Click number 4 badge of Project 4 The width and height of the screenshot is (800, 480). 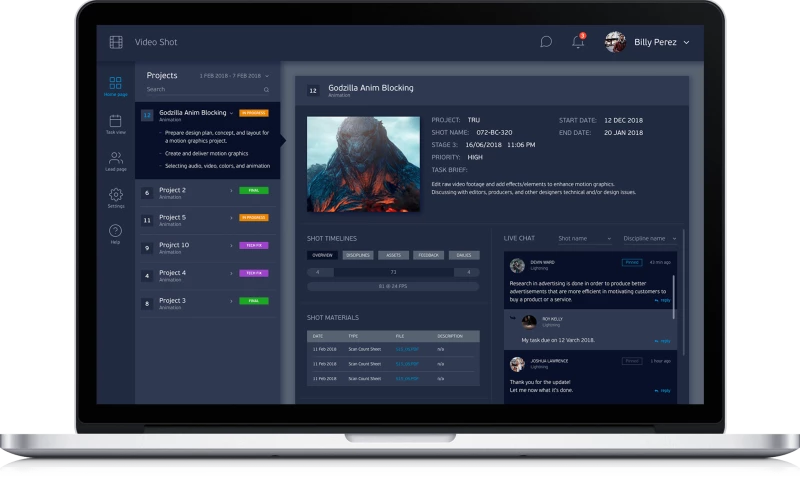(147, 276)
